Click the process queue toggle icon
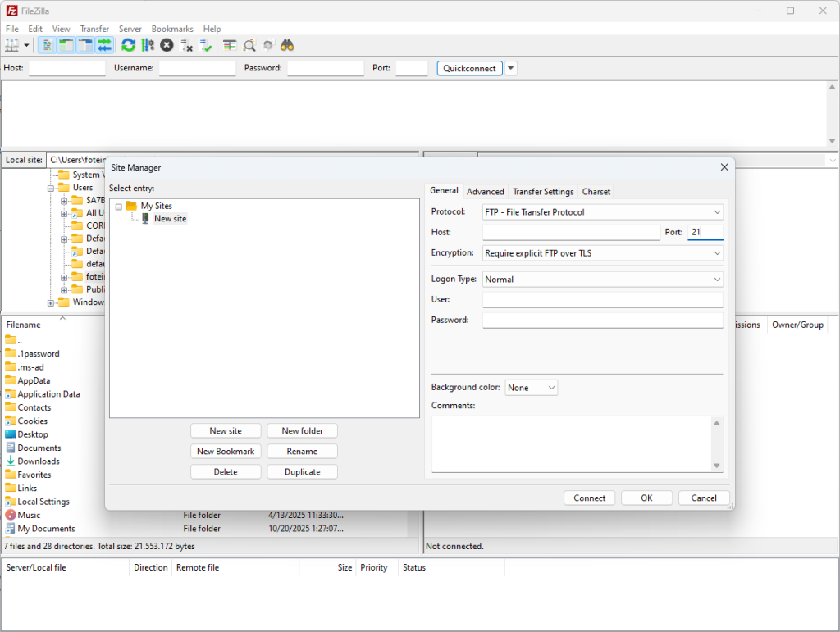This screenshot has height=632, width=840. coord(148,45)
